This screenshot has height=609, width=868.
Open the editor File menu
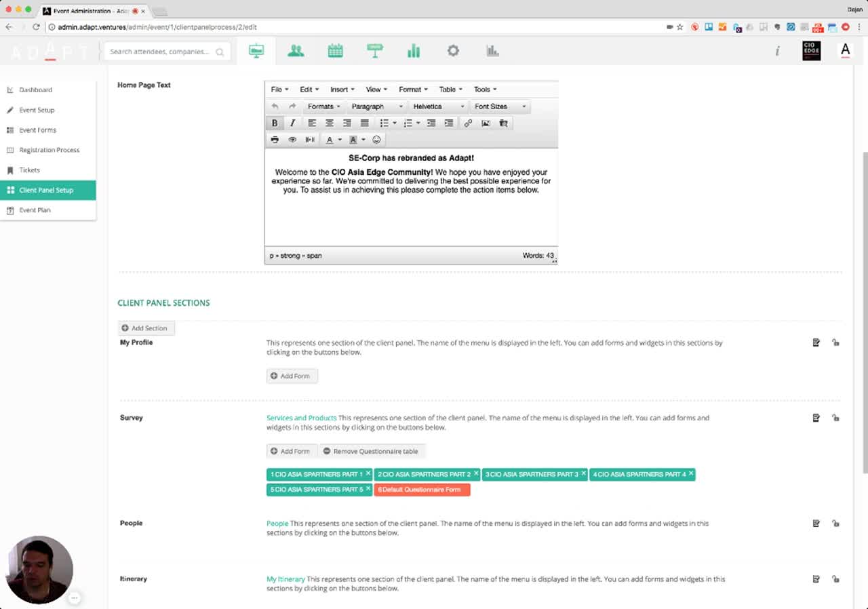[x=279, y=90]
